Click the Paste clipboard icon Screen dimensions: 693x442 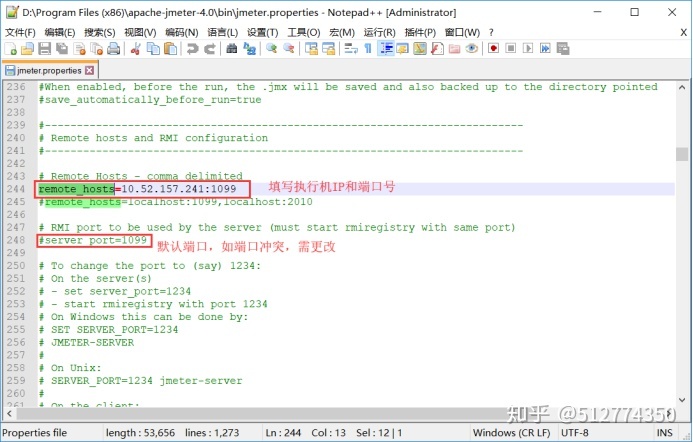coord(170,49)
